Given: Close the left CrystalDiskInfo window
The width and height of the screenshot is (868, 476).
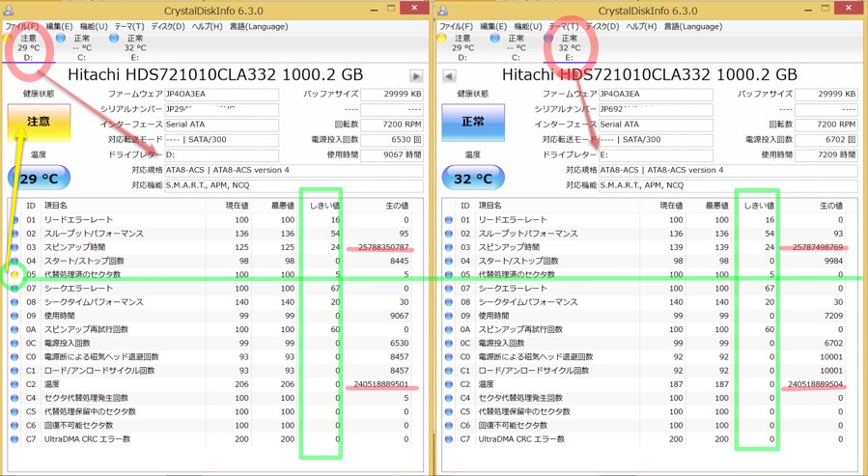Looking at the screenshot, I should coord(414,9).
